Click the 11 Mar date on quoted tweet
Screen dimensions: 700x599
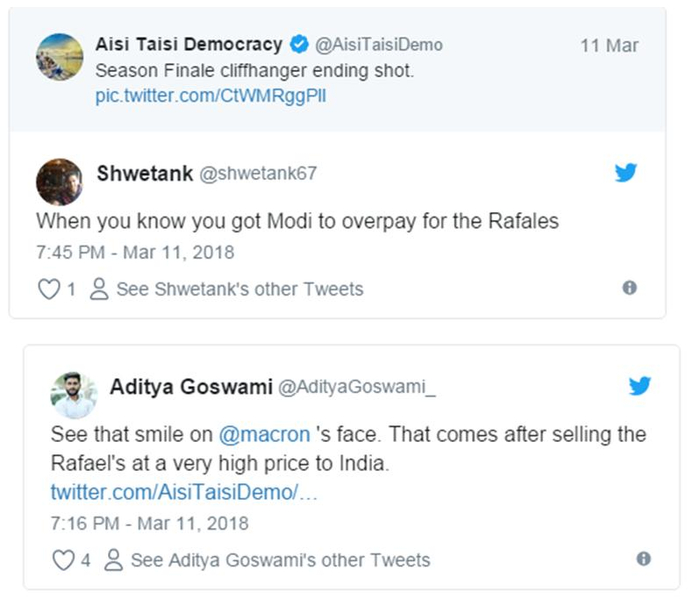[x=609, y=46]
